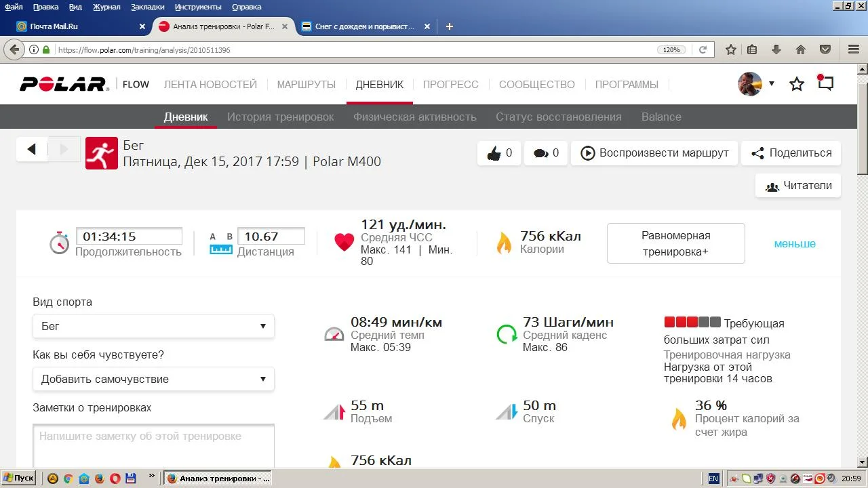Viewport: 868px width, 488px height.
Task: Go to ЛЕНТА НОВОСТЕЙ section
Action: [x=210, y=85]
